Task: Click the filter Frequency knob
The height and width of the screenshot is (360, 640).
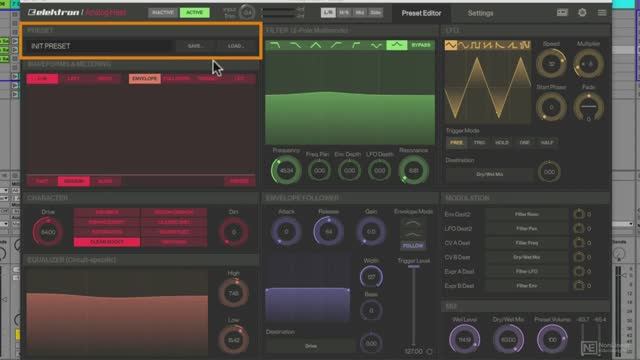Action: [286, 170]
